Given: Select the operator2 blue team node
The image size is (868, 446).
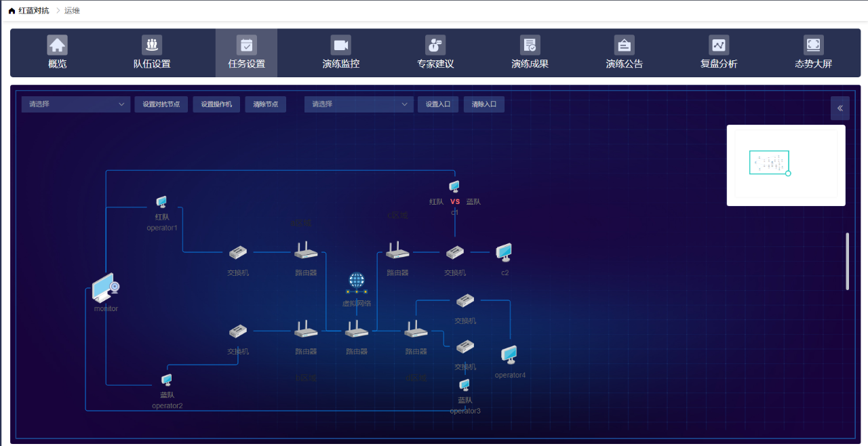Looking at the screenshot, I should (166, 380).
